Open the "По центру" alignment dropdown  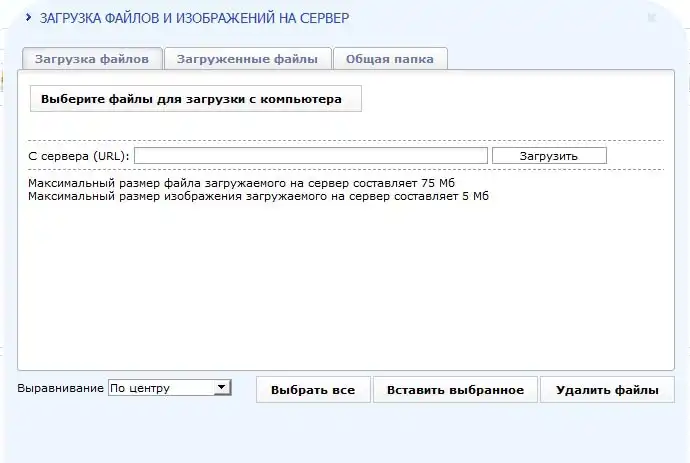[x=162, y=388]
